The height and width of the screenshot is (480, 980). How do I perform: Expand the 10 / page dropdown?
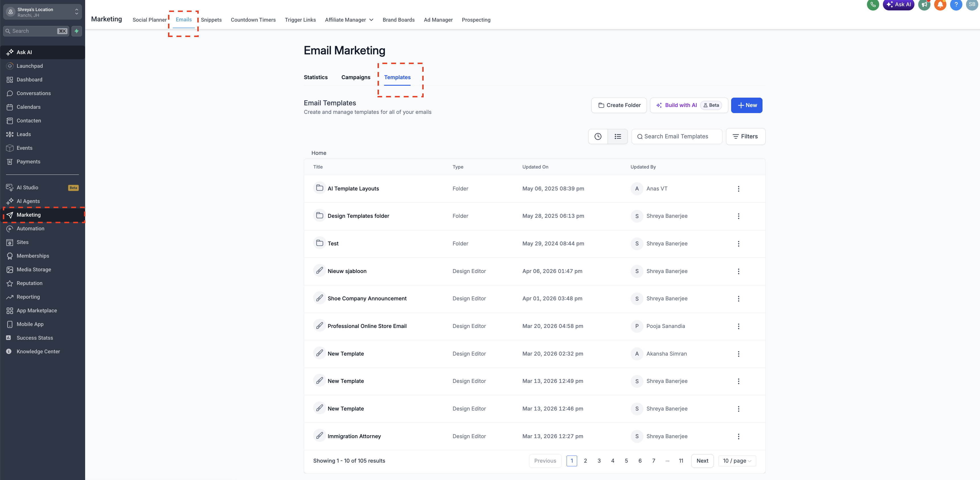(x=737, y=461)
